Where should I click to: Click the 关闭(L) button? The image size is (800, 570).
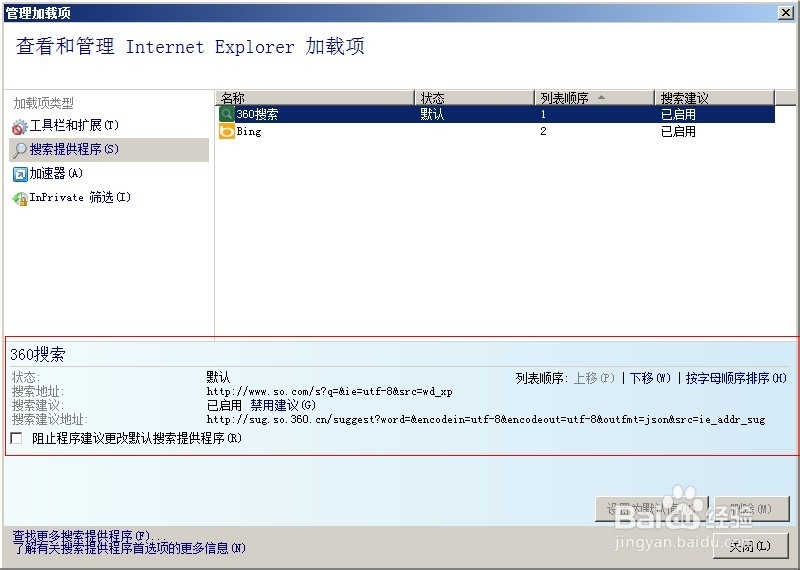[x=751, y=546]
